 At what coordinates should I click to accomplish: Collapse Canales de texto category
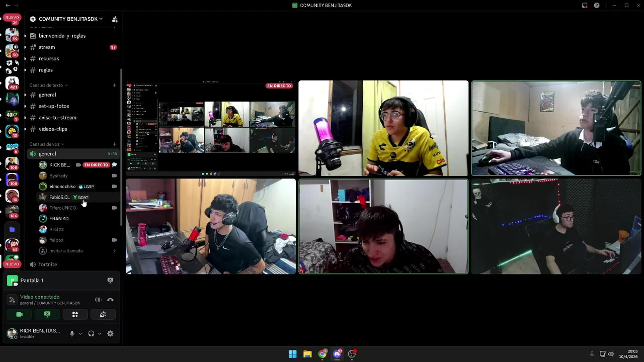pos(48,85)
